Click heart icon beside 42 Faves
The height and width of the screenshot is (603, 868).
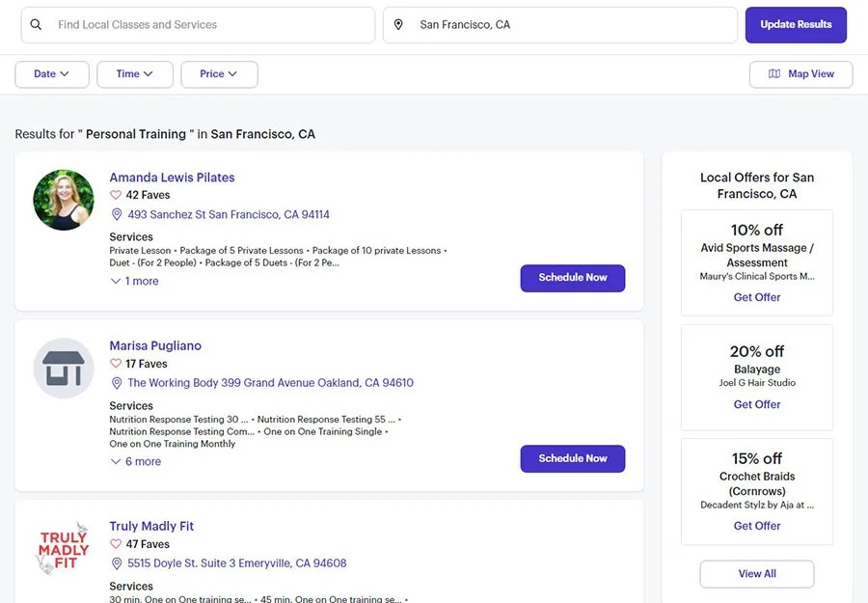point(115,195)
